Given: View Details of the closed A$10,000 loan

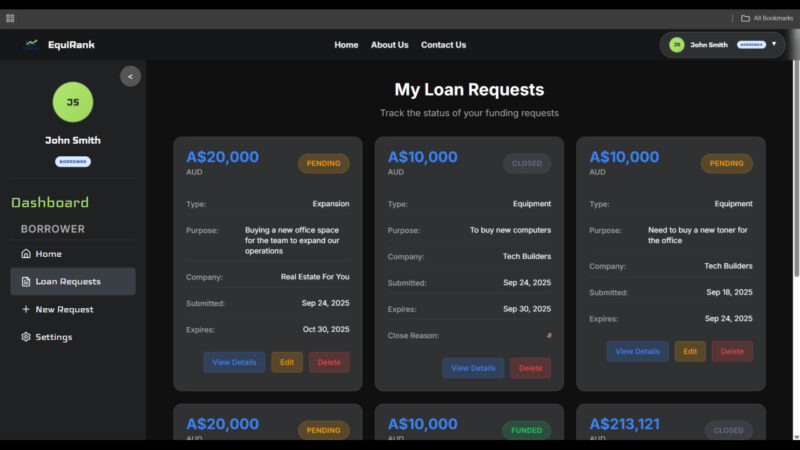Looking at the screenshot, I should pos(473,368).
